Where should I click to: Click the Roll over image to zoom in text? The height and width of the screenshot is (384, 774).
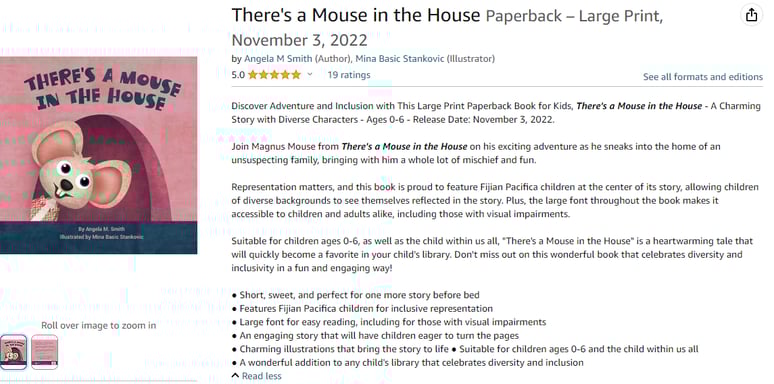(x=99, y=325)
